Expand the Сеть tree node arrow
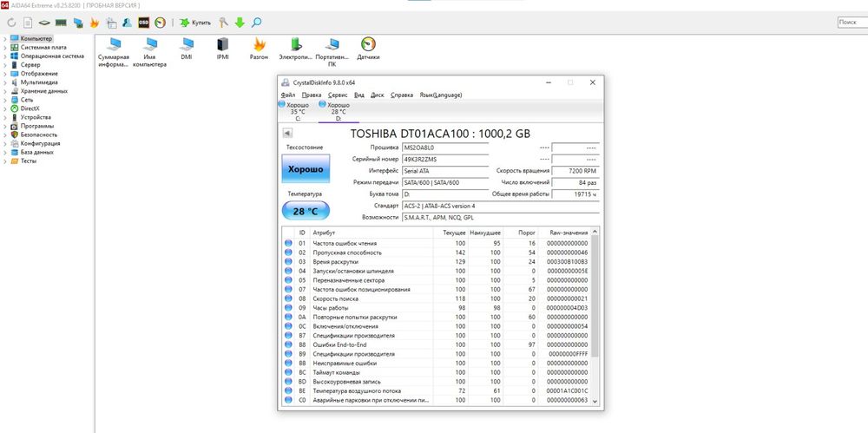This screenshot has height=433, width=868. click(5, 100)
